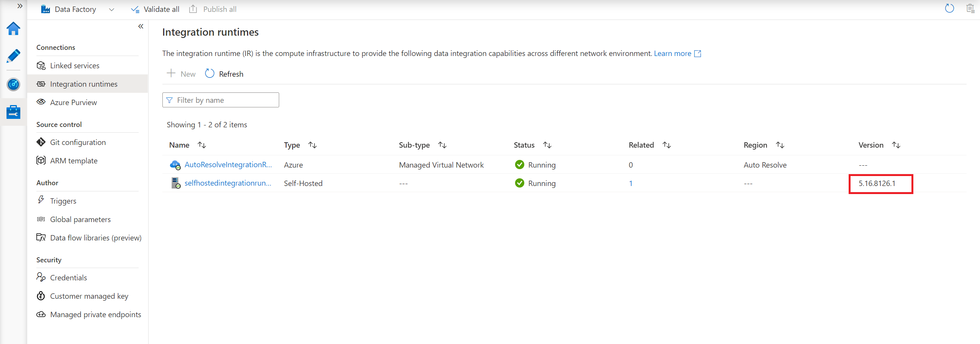980x344 pixels.
Task: Open the AutoResolveIntegrationRuntime link
Action: (228, 165)
